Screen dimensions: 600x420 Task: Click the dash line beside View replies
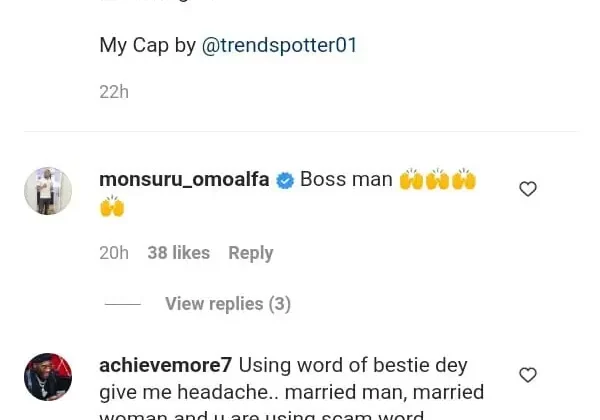click(x=123, y=304)
